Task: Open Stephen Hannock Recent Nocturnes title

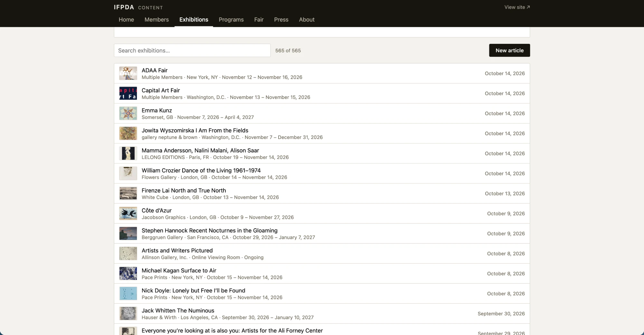Action: [x=210, y=230]
